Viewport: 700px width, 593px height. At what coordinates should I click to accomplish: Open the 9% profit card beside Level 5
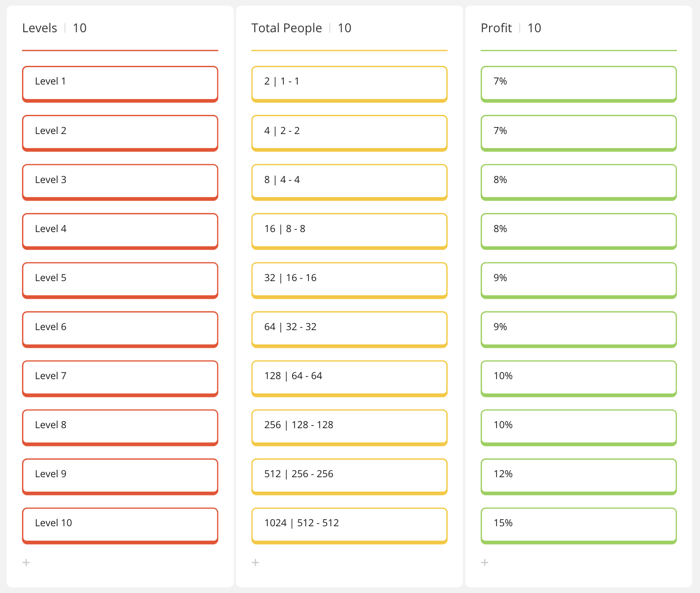(x=579, y=280)
